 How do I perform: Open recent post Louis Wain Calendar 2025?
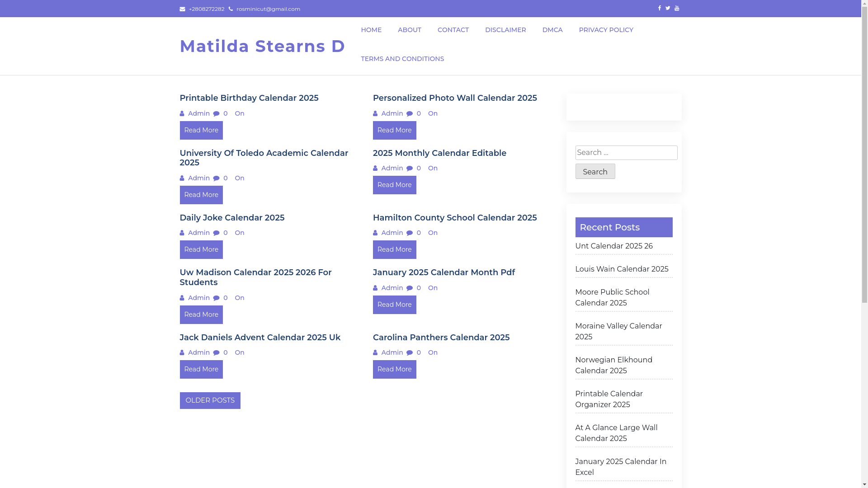coord(622,269)
